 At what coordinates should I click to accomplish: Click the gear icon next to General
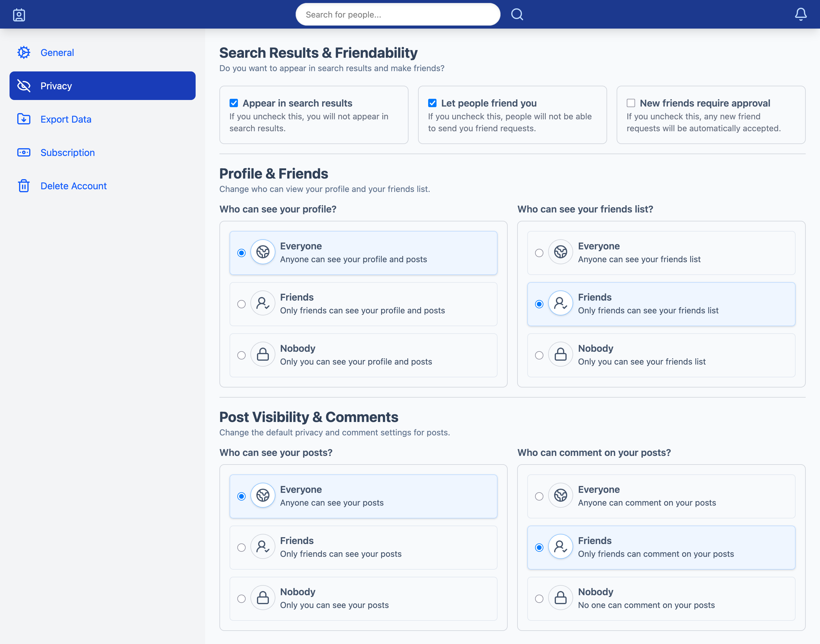24,52
